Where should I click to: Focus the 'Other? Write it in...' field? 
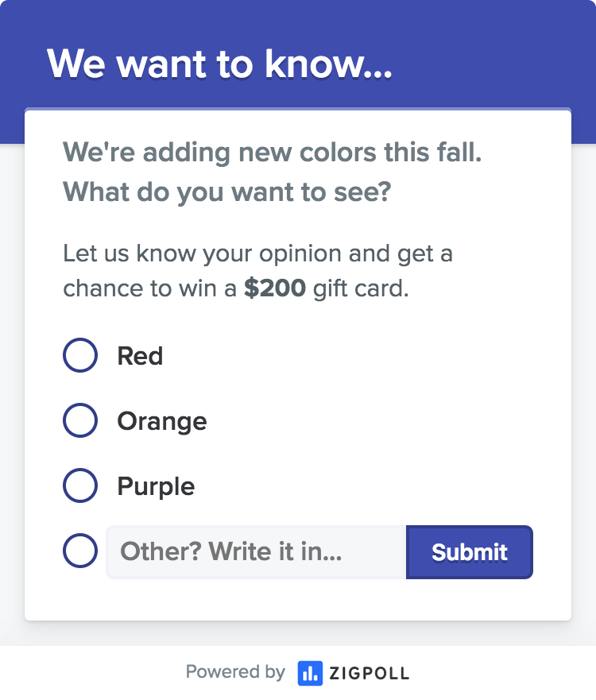coord(256,552)
